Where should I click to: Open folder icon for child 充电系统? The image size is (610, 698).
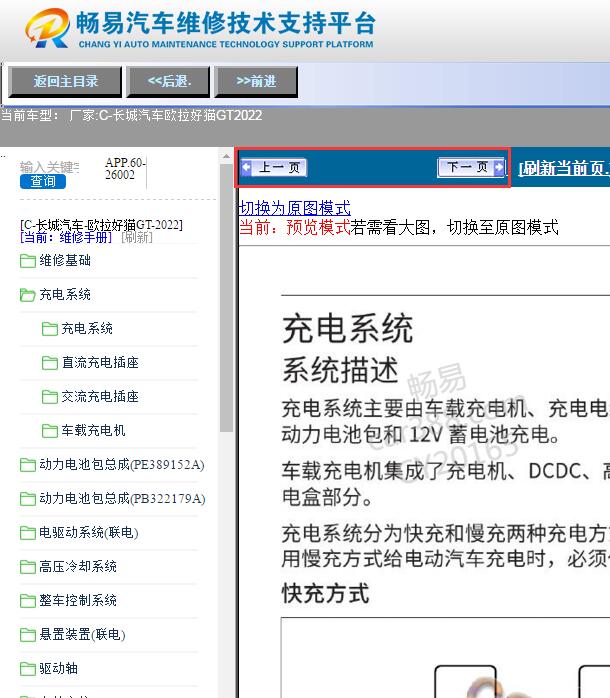tap(49, 329)
